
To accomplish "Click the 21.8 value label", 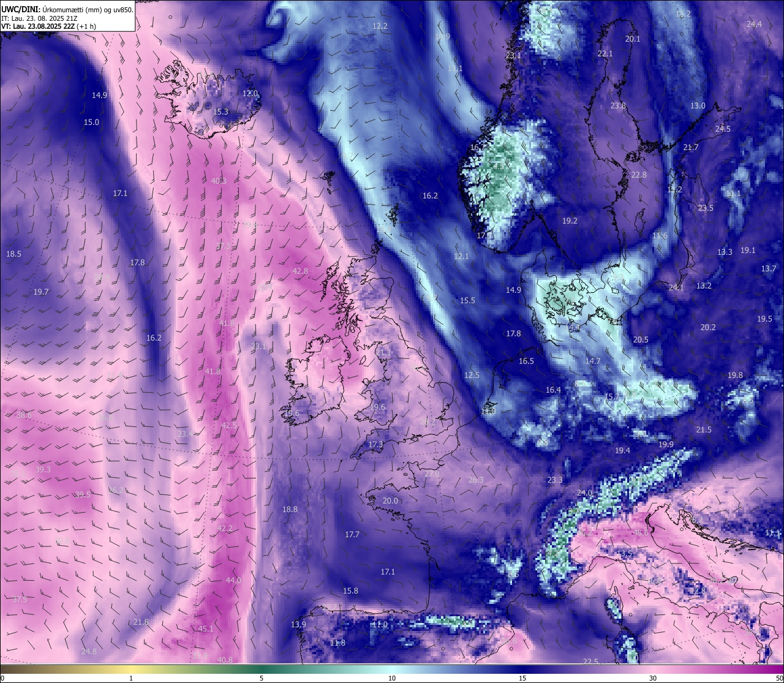I will coord(141,622).
